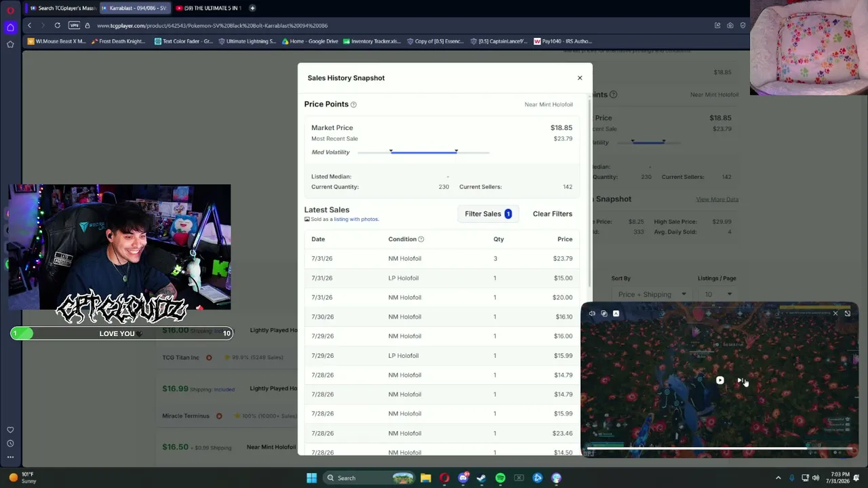Select the 7/28/26 sale priced $23.46
868x488 pixels.
pos(441,433)
